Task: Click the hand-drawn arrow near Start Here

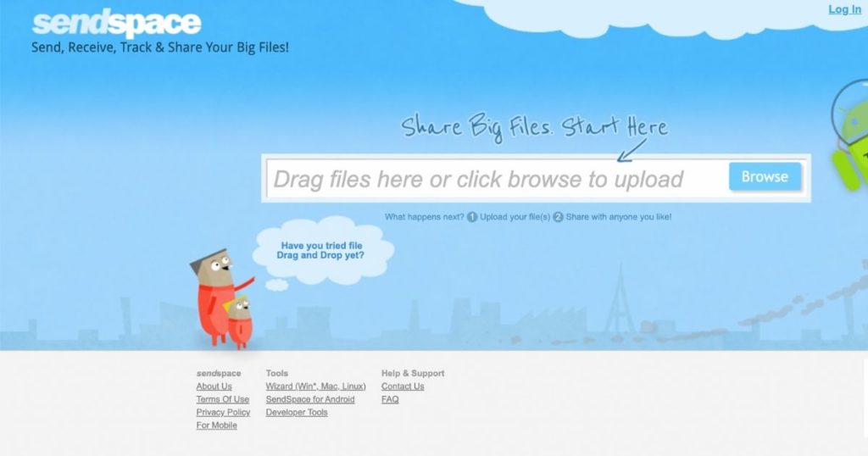Action: click(x=632, y=151)
